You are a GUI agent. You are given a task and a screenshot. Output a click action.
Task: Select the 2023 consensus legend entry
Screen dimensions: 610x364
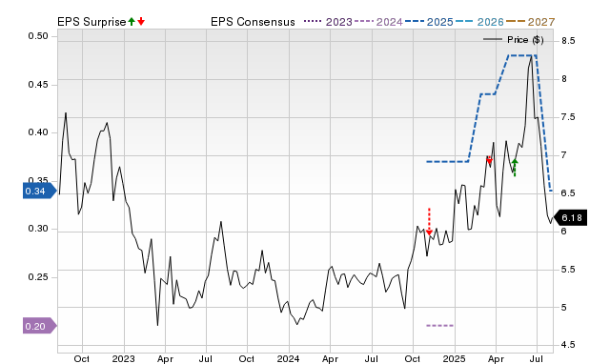click(328, 22)
